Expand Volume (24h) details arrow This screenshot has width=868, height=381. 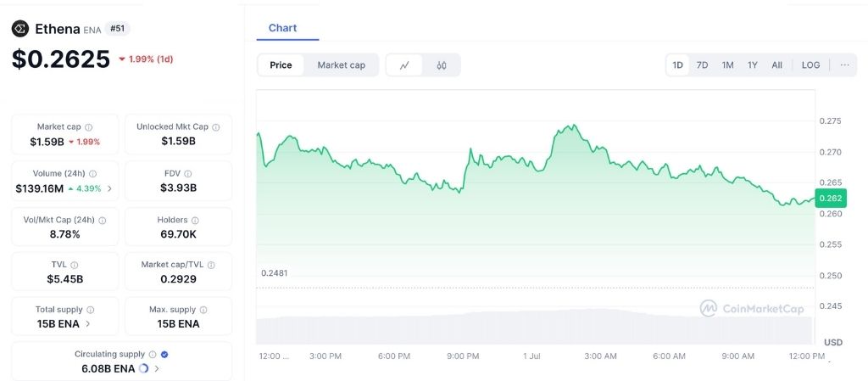click(109, 188)
